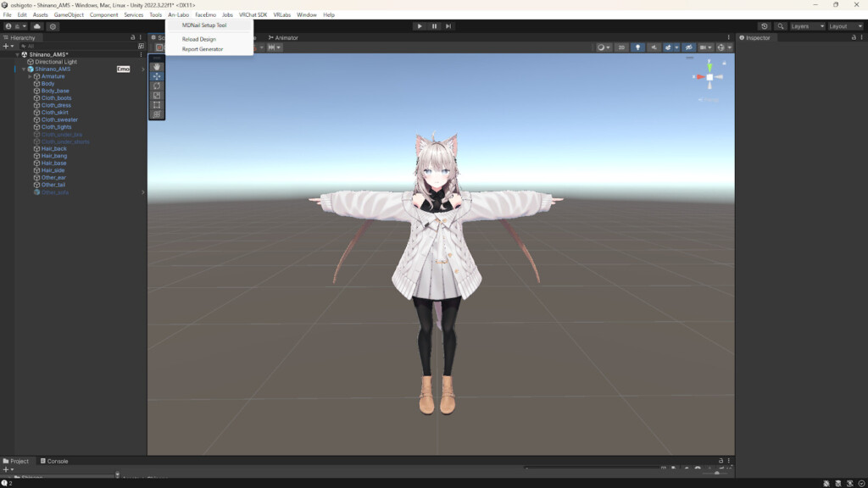The width and height of the screenshot is (868, 488).
Task: Pause the play mode
Action: 434,26
